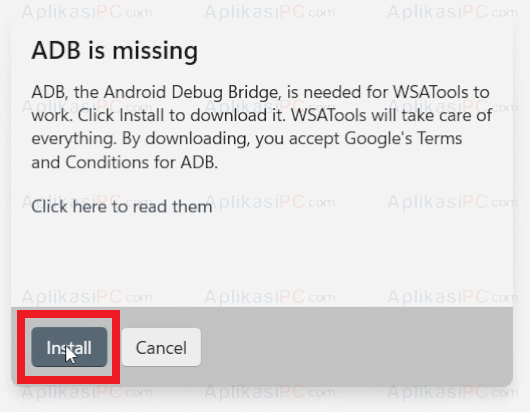Select the 'Google's Terms' text in message

pyautogui.click(x=403, y=139)
